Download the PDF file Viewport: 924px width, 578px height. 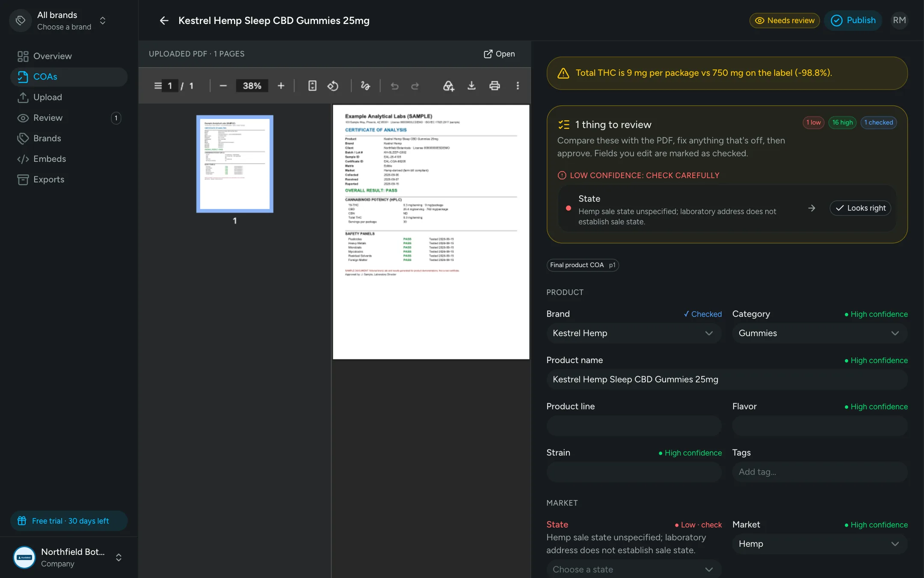[x=471, y=86]
